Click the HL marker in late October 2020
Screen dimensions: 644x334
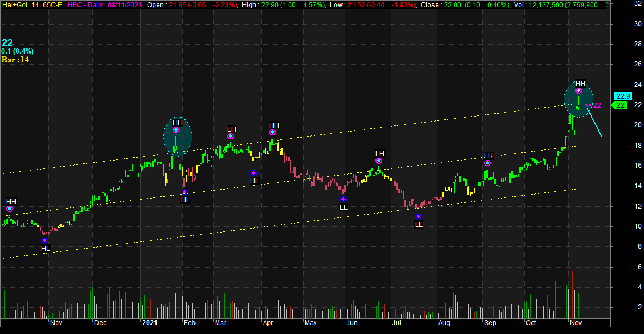pyautogui.click(x=45, y=240)
